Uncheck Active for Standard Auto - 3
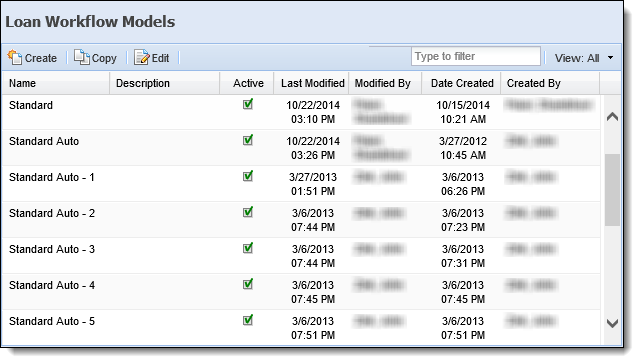The image size is (639, 363). (x=248, y=248)
